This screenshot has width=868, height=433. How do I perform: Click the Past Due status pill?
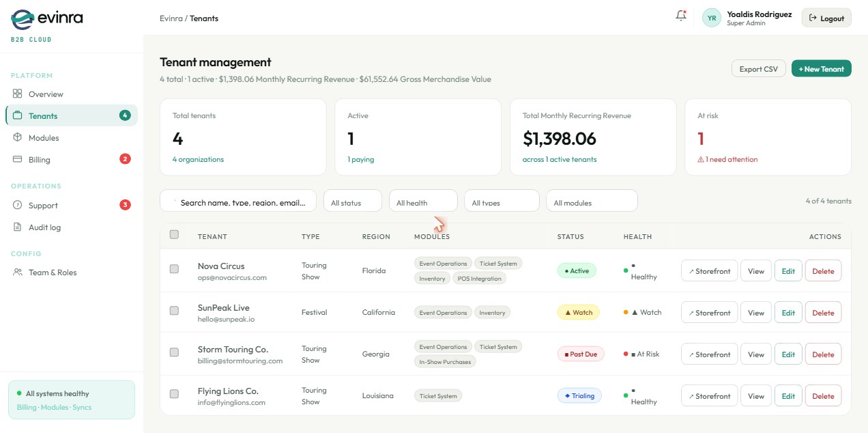click(x=581, y=354)
